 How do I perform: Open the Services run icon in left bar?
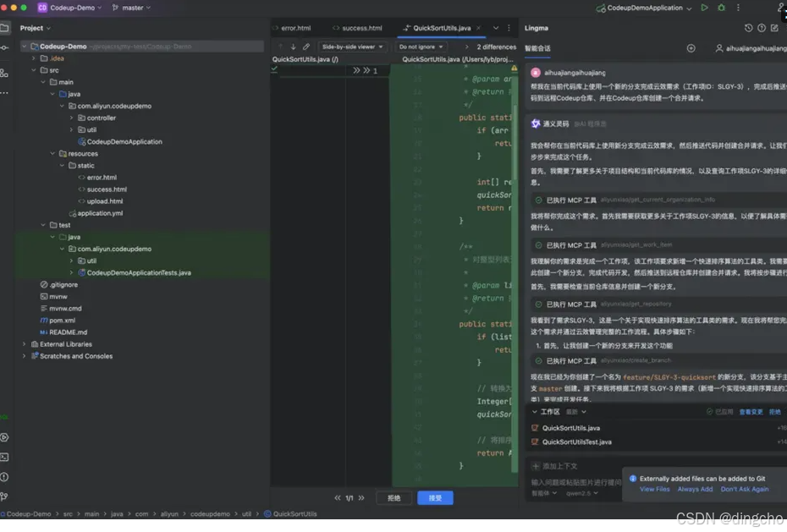[4, 437]
